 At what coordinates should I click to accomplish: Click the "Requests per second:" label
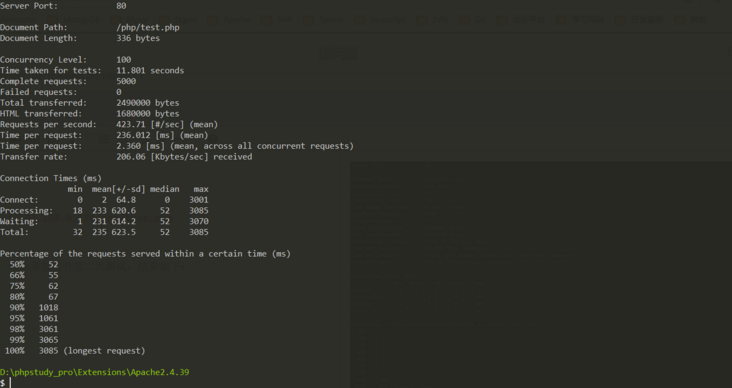[x=48, y=124]
